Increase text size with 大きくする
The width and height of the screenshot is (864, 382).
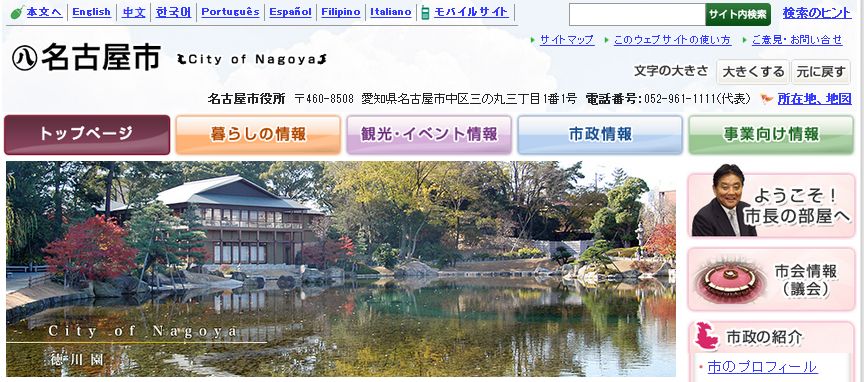point(753,72)
